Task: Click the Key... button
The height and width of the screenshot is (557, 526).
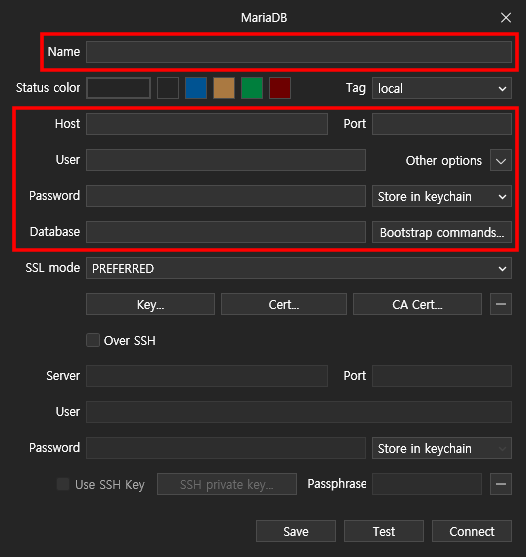Action: pyautogui.click(x=150, y=304)
